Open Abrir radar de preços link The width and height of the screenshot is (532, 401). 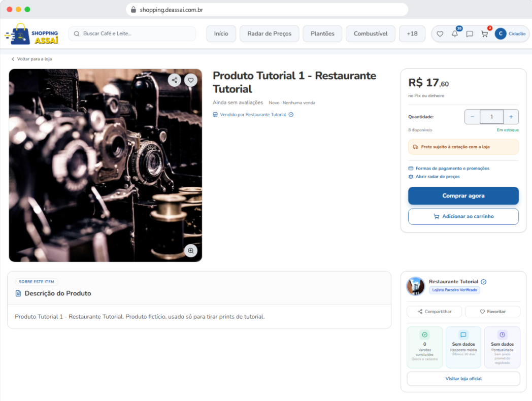[x=434, y=177]
